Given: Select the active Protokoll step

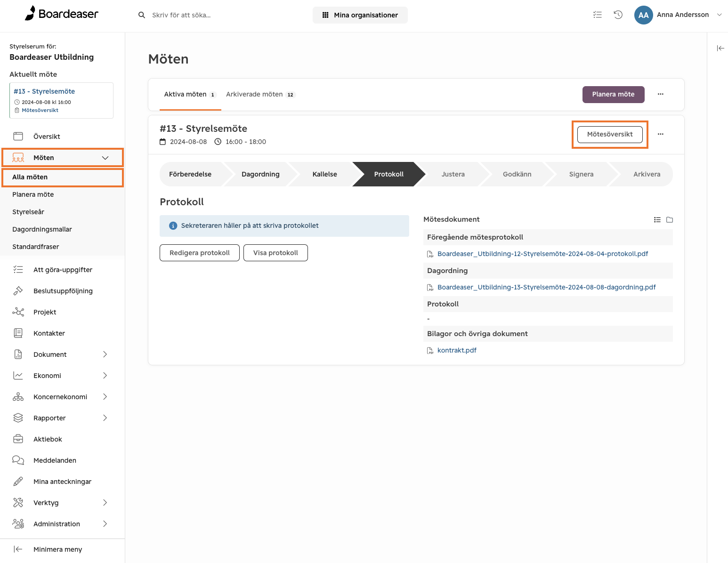Looking at the screenshot, I should 389,174.
